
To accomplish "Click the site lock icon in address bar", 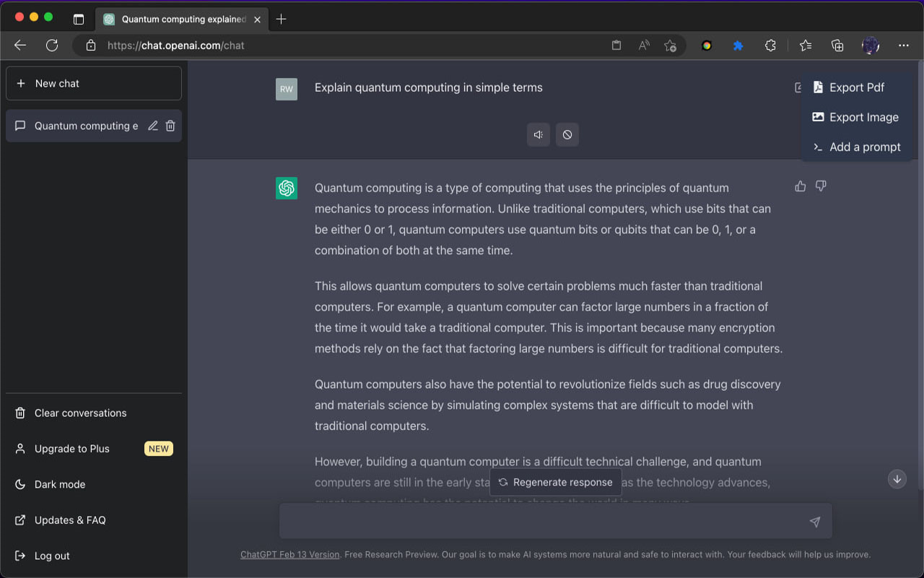I will [x=91, y=46].
